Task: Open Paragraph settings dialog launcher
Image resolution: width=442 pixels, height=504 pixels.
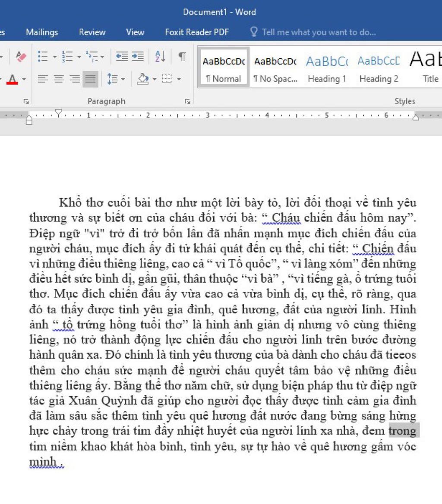Action: pyautogui.click(x=187, y=101)
